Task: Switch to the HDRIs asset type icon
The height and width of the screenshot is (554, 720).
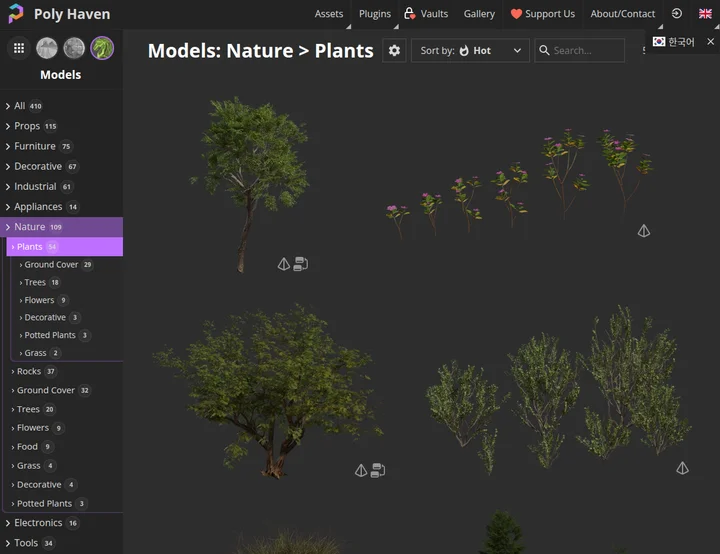Action: (x=47, y=48)
